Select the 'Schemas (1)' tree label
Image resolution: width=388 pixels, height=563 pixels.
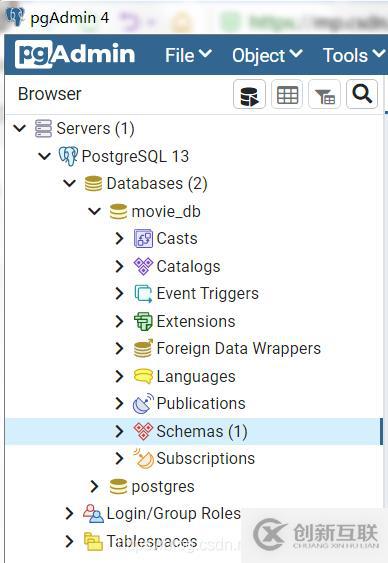(x=202, y=431)
